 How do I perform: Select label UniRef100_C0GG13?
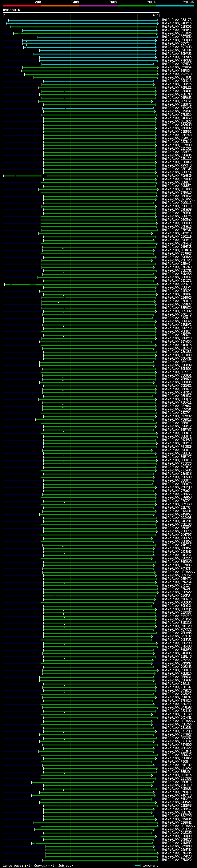click(177, 203)
